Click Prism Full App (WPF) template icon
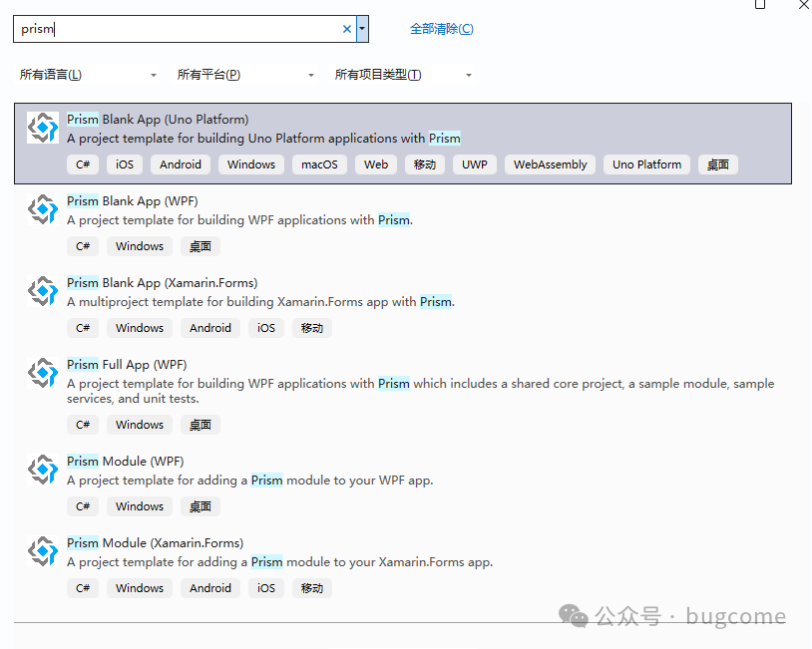The image size is (812, 649). [x=43, y=373]
